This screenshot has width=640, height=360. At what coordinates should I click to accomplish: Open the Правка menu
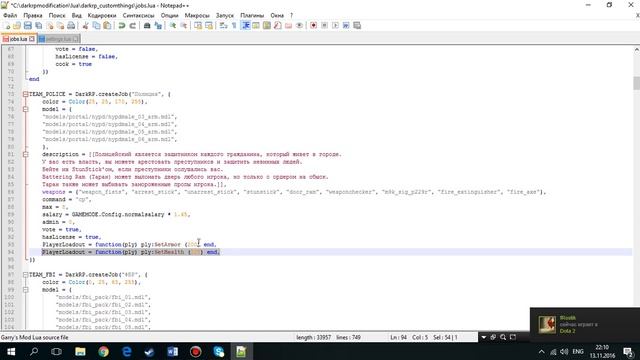[x=33, y=15]
